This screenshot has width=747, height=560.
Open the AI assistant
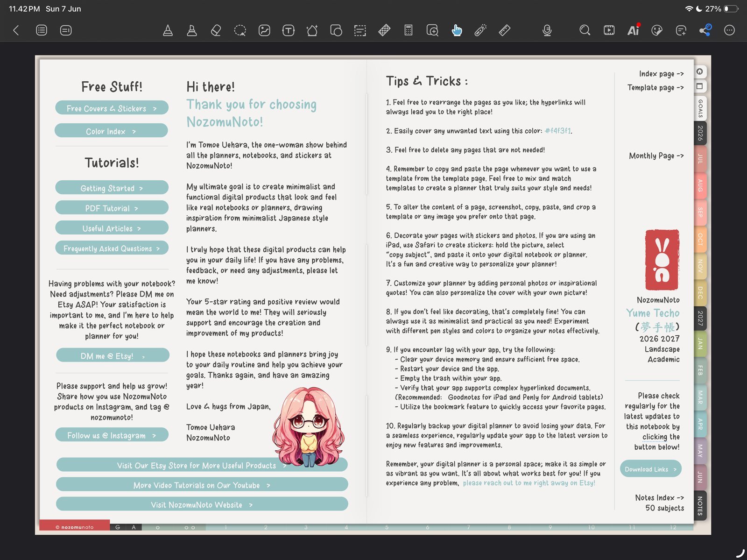pyautogui.click(x=634, y=30)
